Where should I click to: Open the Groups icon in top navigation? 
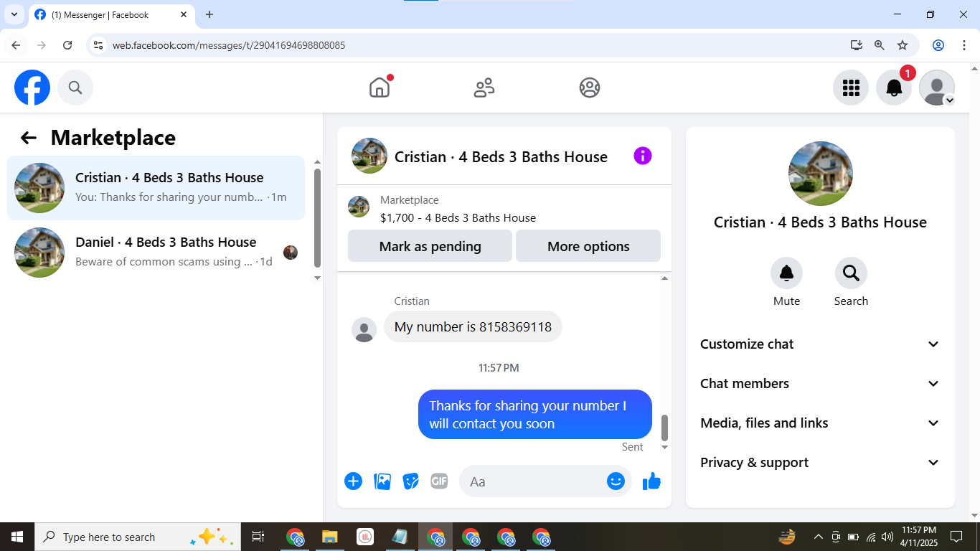(590, 88)
